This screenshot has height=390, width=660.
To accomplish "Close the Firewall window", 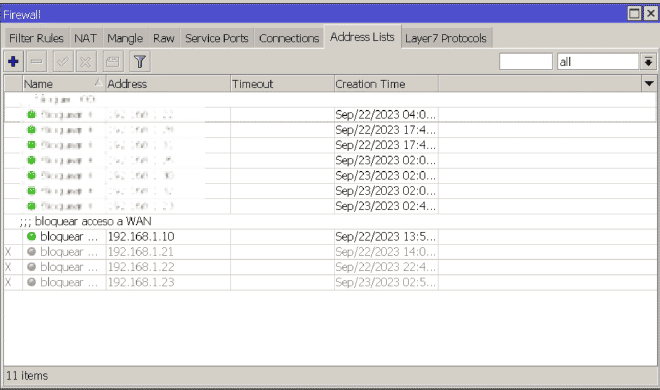I will point(650,14).
